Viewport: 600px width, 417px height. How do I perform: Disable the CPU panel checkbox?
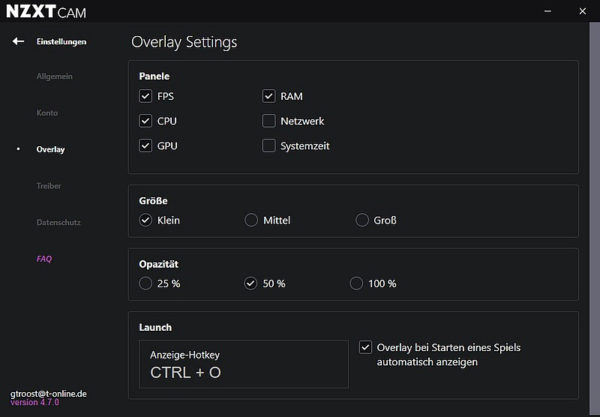pyautogui.click(x=145, y=121)
